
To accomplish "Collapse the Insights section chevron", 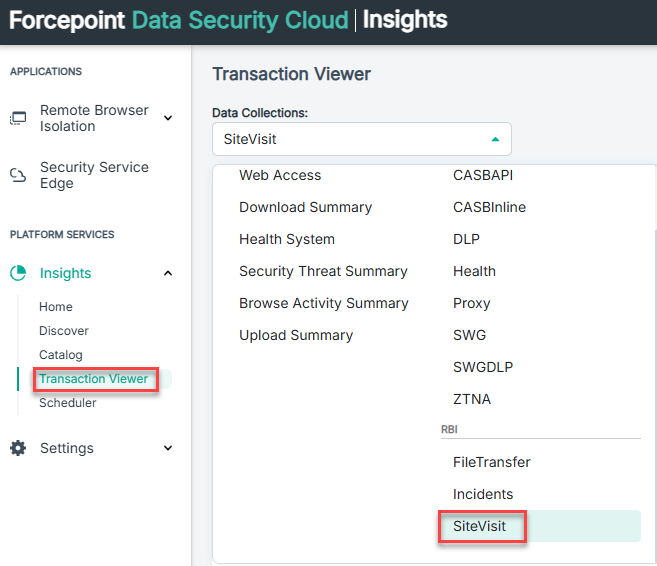I will pyautogui.click(x=168, y=273).
